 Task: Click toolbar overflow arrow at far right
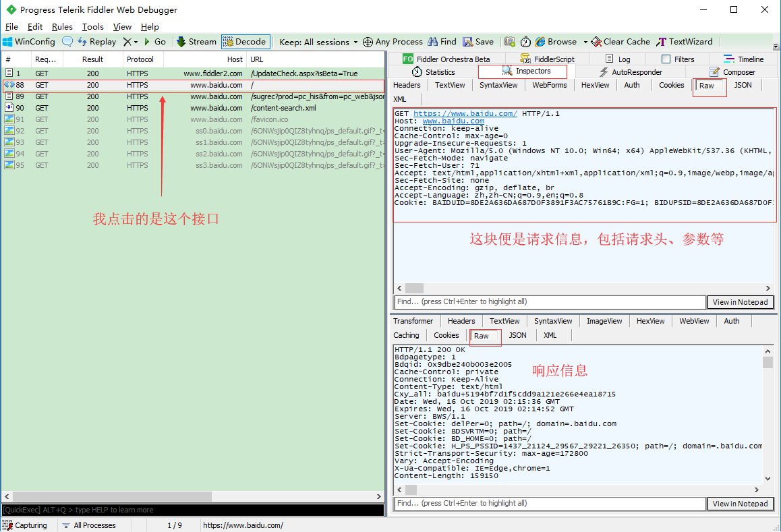[776, 47]
